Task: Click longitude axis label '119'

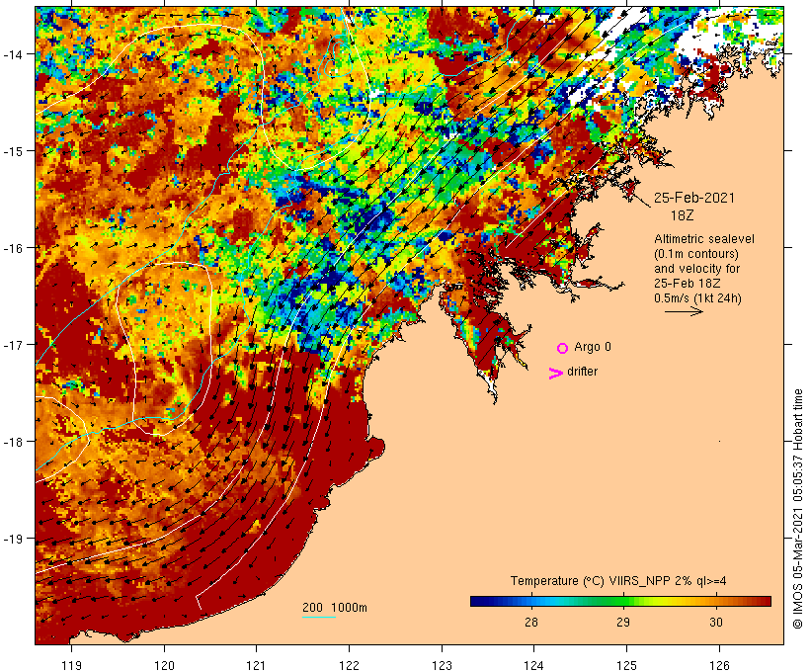Action: 71,665
